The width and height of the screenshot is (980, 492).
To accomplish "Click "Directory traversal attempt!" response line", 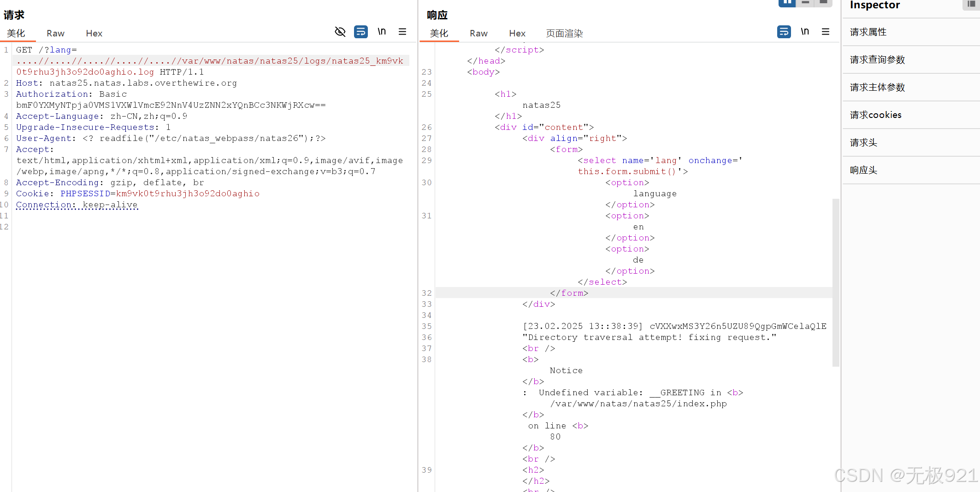I will point(649,337).
